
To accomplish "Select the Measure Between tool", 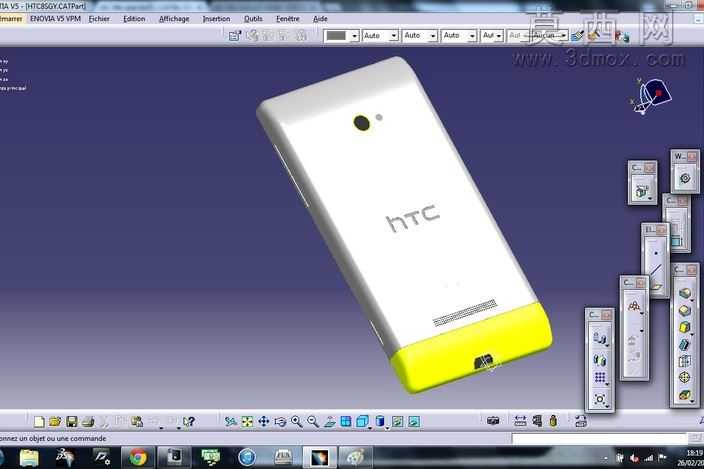I will point(520,421).
